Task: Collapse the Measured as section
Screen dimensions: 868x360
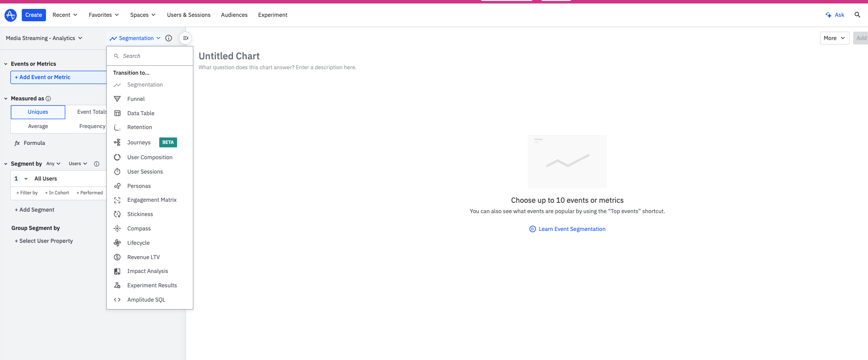Action: coord(6,98)
